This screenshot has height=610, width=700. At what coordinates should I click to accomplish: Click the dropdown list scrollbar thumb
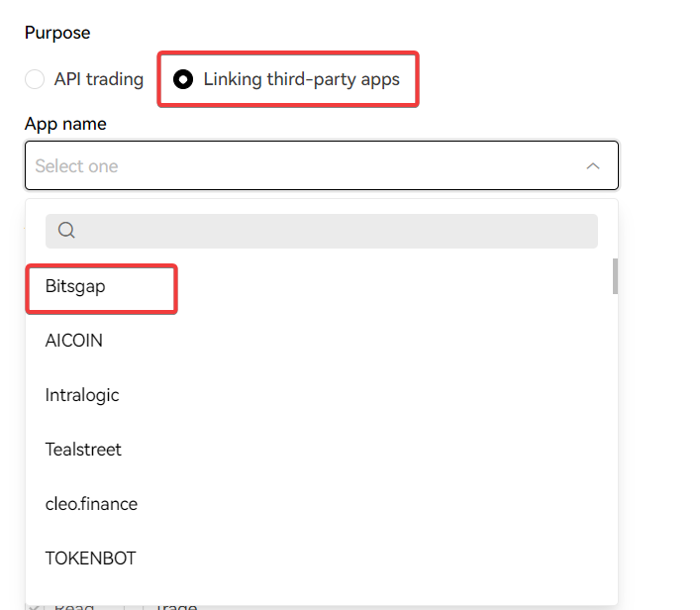click(615, 276)
